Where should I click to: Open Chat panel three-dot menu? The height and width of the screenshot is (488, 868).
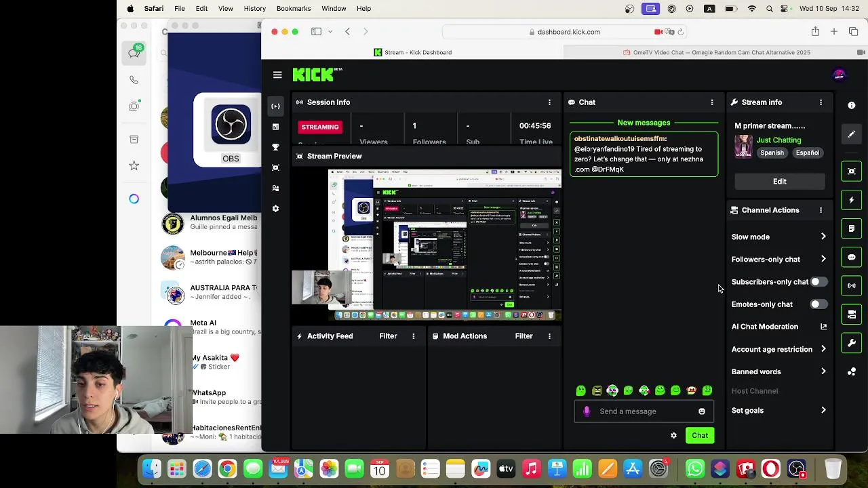point(712,102)
